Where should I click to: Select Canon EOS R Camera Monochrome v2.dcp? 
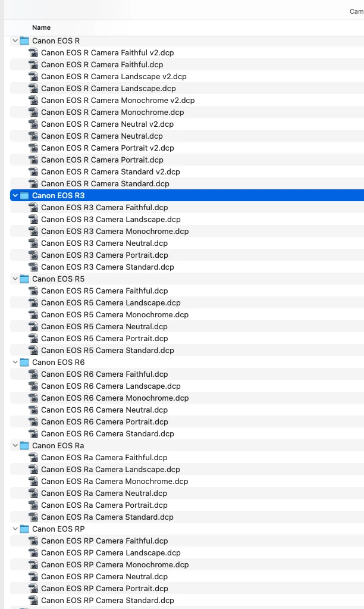coord(118,100)
